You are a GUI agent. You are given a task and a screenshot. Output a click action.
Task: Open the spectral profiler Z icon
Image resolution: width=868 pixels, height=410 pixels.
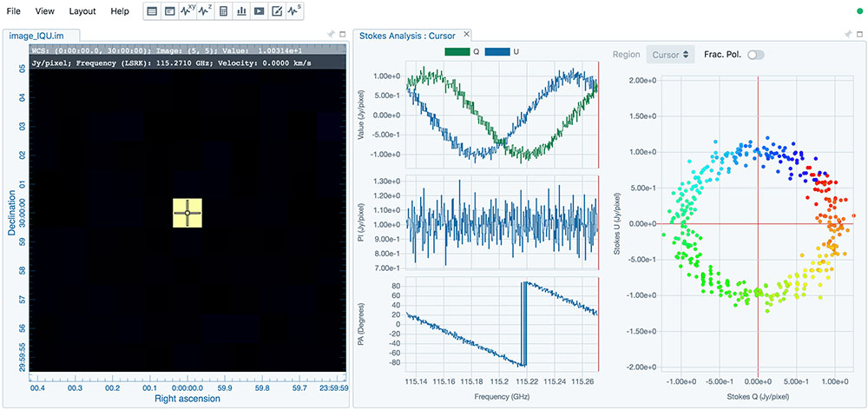tap(205, 11)
